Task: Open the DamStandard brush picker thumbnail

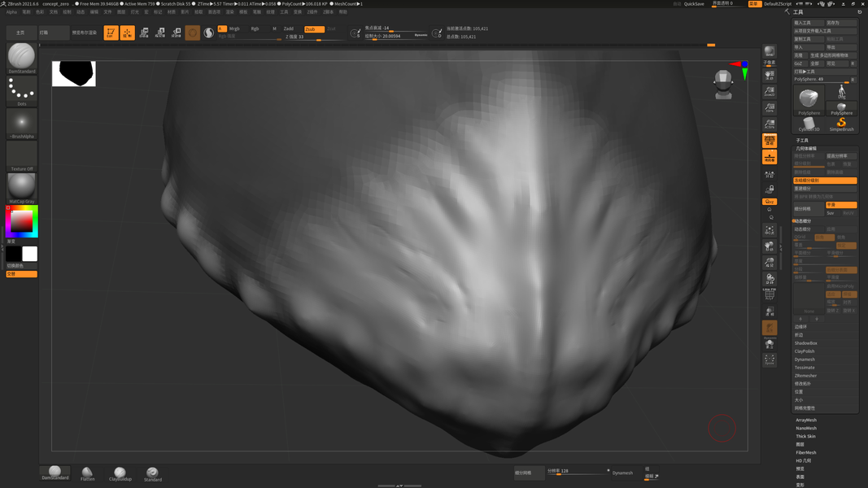Action: tap(22, 58)
